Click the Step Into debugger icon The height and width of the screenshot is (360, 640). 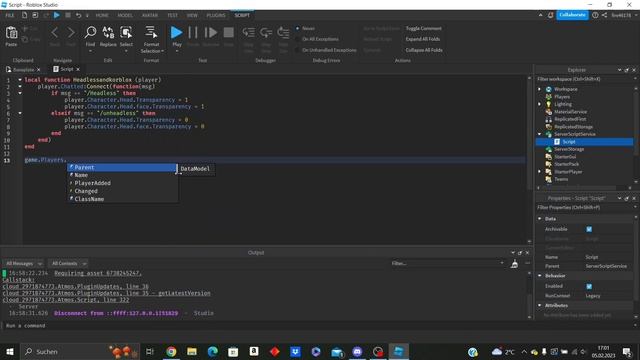(x=249, y=33)
